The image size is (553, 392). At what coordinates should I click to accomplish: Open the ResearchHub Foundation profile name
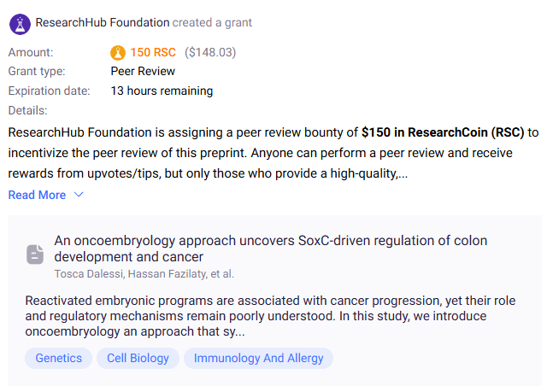coord(102,23)
